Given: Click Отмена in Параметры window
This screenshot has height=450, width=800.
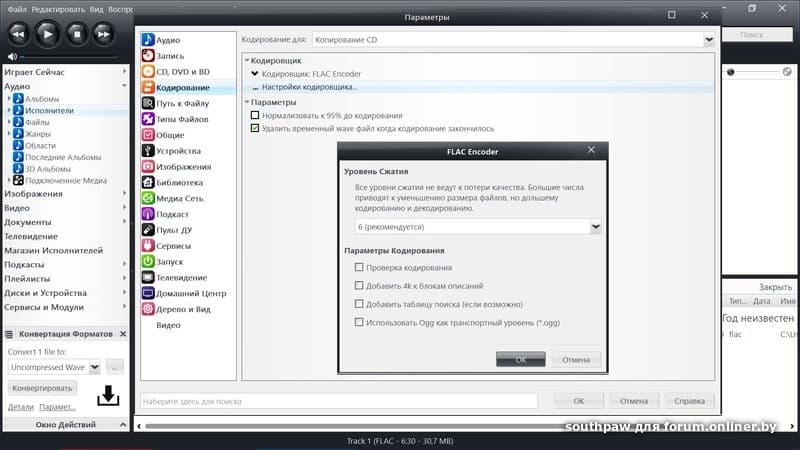Looking at the screenshot, I should (634, 401).
